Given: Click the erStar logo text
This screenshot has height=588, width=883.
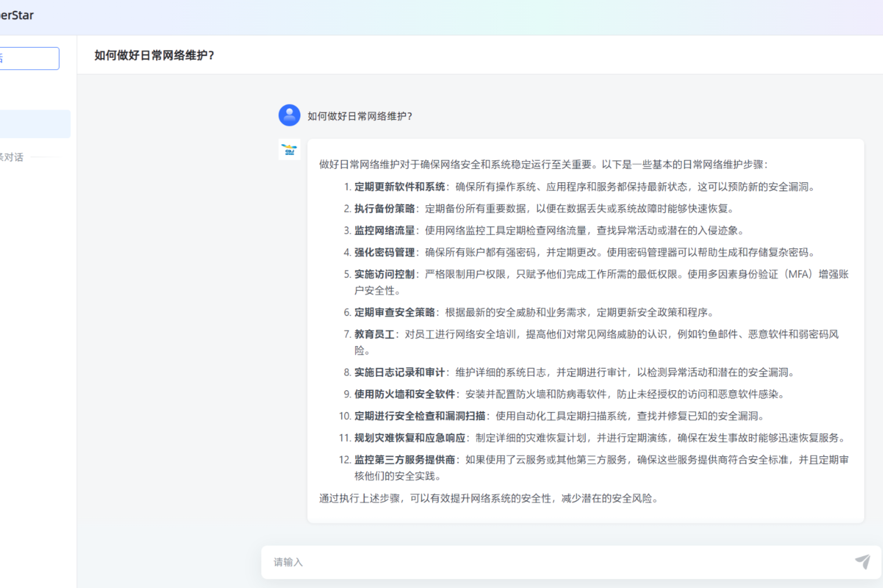Looking at the screenshot, I should 17,15.
